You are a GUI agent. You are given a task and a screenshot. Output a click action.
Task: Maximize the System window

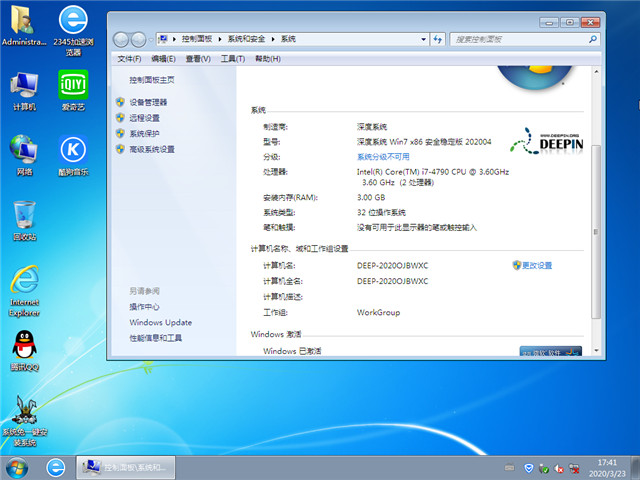click(x=570, y=22)
